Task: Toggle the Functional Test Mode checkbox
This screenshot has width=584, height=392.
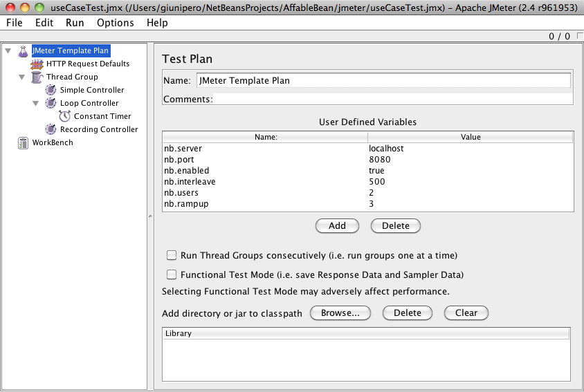Action: click(172, 274)
